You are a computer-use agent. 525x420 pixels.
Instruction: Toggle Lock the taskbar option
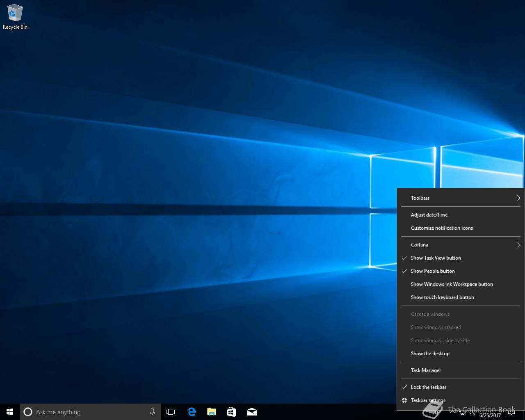point(428,387)
